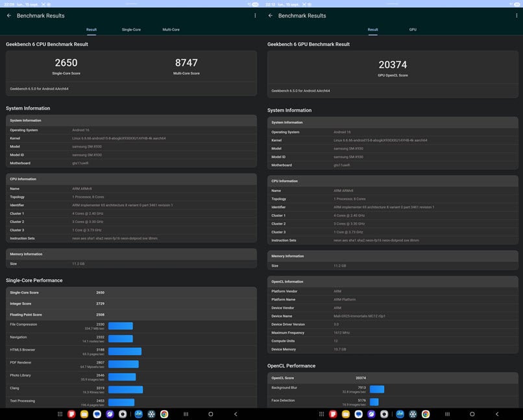Open the GPU tab
This screenshot has width=523, height=420.
413,30
